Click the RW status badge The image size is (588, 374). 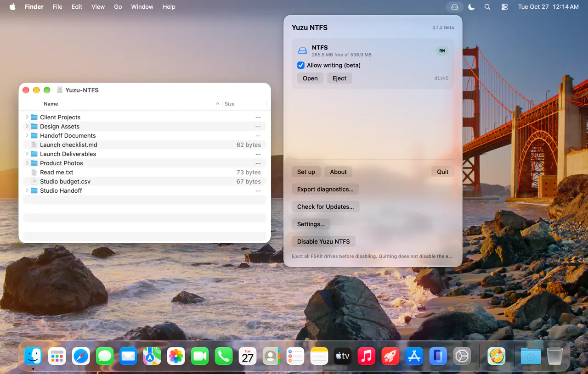coord(442,51)
